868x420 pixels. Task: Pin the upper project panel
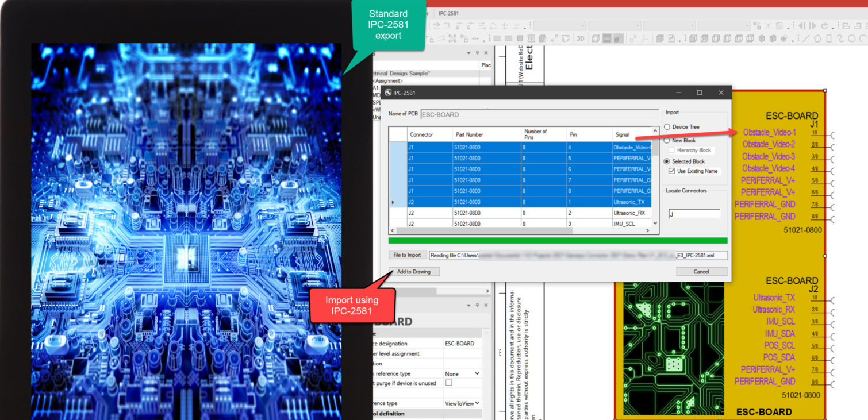[477, 53]
